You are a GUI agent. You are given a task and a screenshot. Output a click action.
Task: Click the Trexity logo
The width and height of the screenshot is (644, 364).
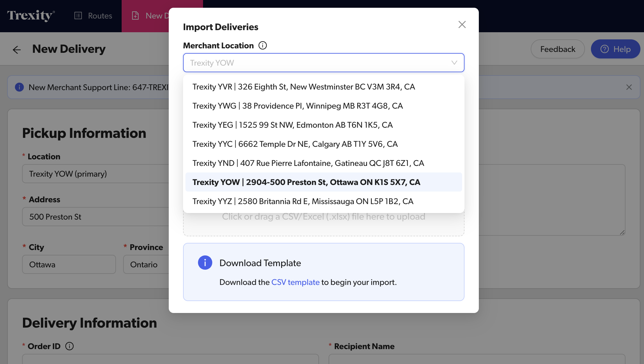click(31, 16)
